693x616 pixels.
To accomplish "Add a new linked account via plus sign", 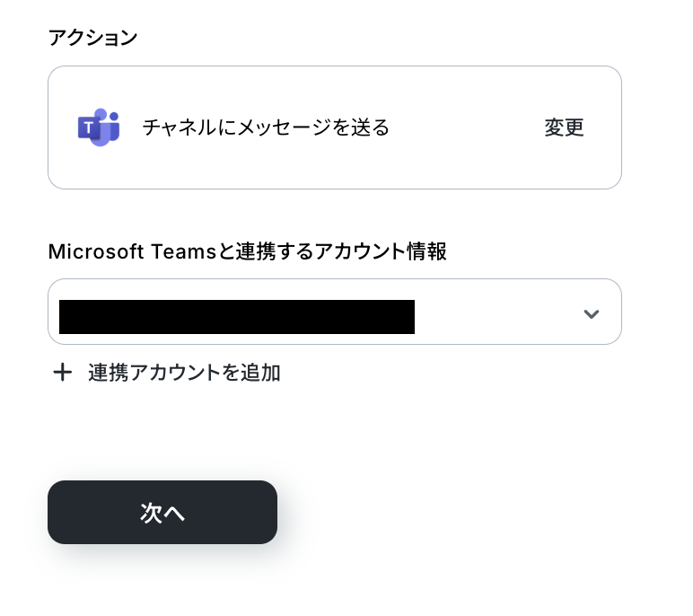I will (x=62, y=373).
